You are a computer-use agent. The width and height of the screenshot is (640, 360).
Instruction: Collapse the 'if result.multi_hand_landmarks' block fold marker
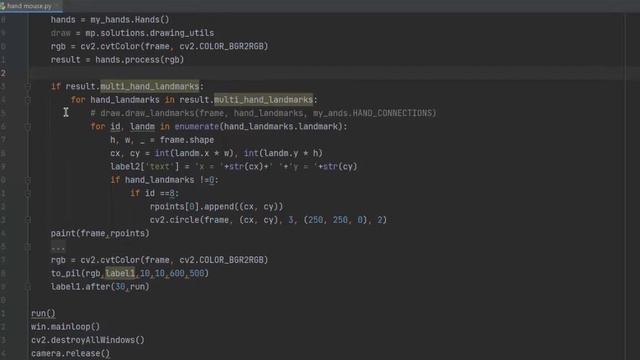coord(28,87)
